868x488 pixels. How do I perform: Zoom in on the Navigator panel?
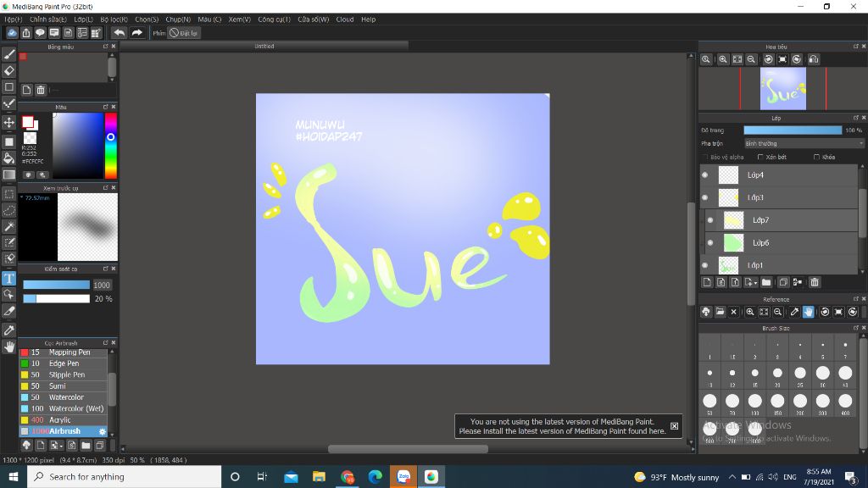point(723,59)
